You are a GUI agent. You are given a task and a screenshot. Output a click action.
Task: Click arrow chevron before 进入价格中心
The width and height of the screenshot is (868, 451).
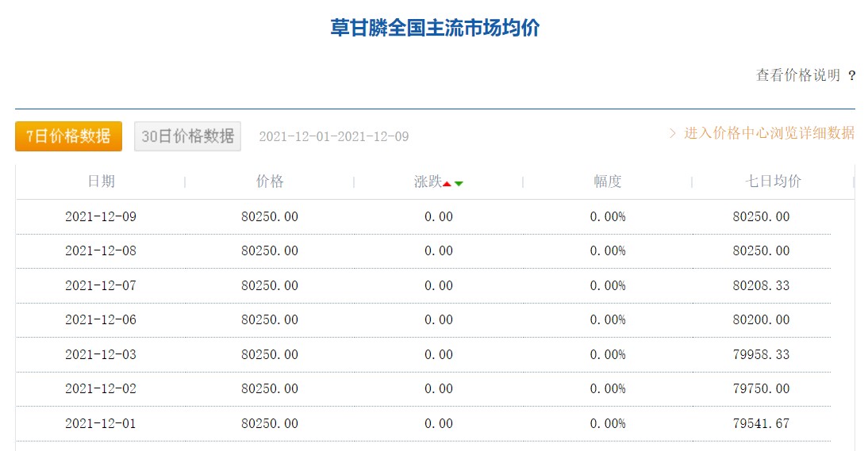pos(673,133)
